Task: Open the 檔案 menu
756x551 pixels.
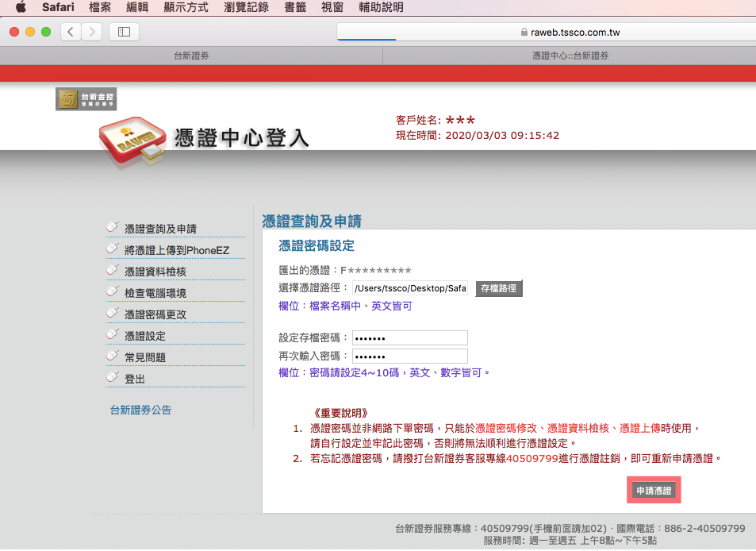Action: point(100,7)
